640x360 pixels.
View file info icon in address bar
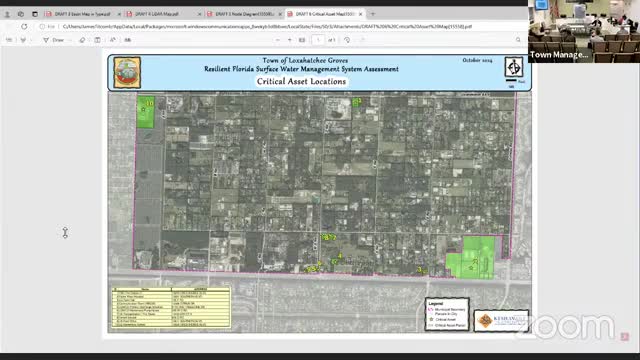(x=42, y=27)
